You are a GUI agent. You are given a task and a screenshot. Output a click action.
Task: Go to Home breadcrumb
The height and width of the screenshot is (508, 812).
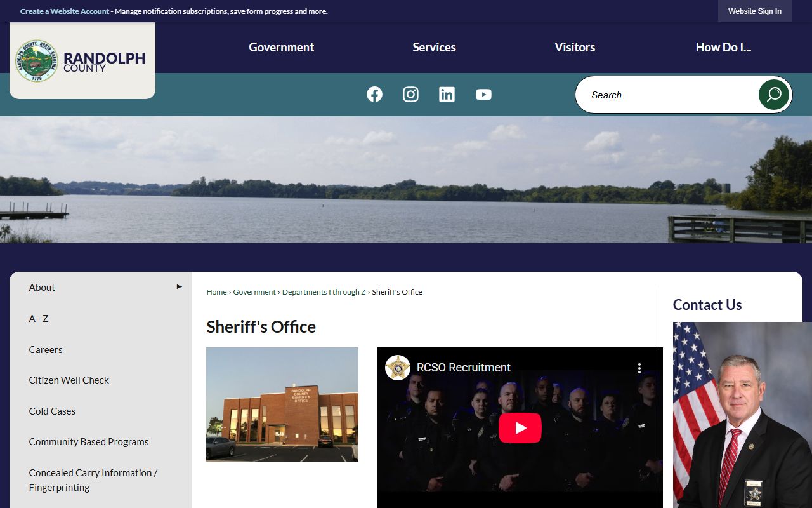216,292
